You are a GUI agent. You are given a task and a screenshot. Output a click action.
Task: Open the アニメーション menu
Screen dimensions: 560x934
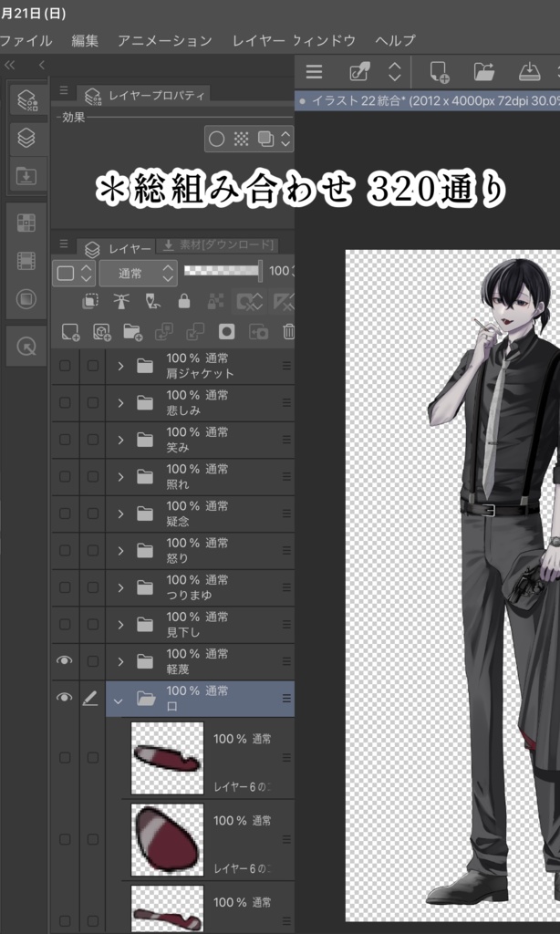tap(165, 40)
